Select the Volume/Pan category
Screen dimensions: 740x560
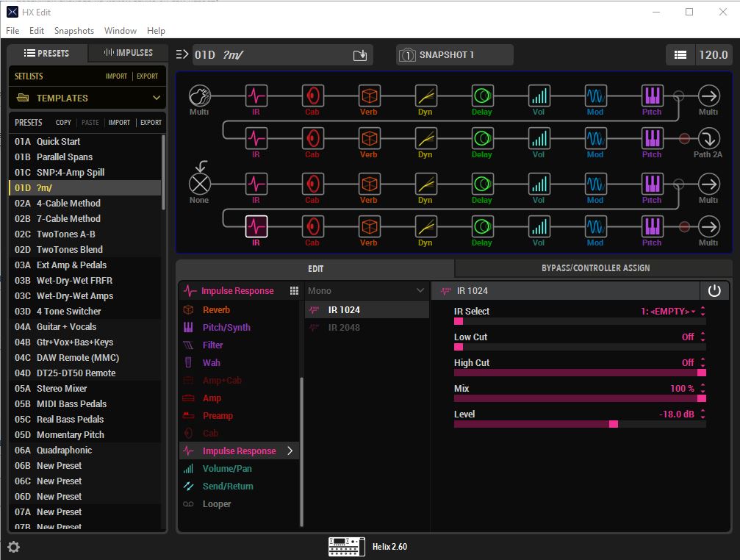click(x=227, y=468)
